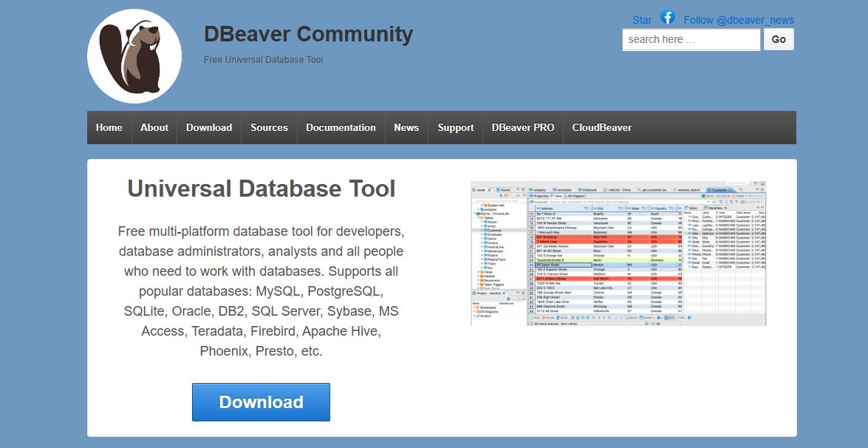Screen dimensions: 868x448
Task: Open the DBeaver PRO page
Action: [522, 127]
